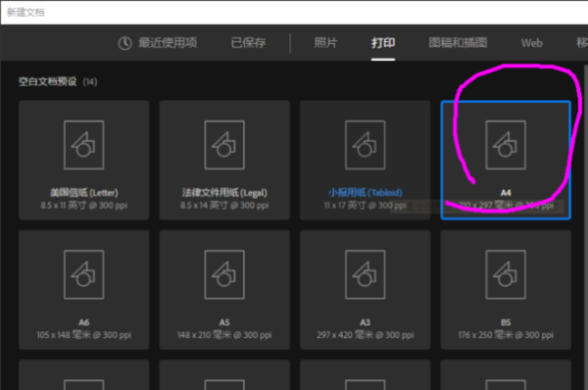Click the 297 x 420 毫米 @ 300 ppi text
The image size is (588, 390).
pos(366,335)
